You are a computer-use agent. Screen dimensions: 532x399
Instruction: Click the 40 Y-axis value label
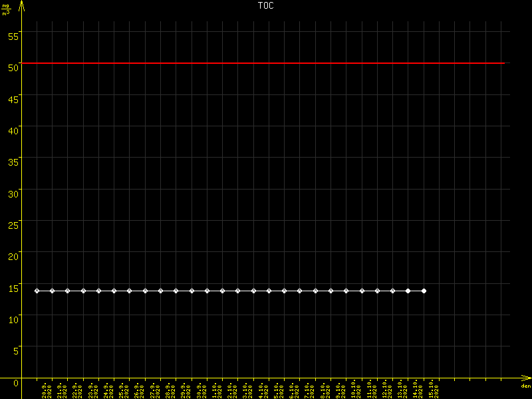(12, 130)
